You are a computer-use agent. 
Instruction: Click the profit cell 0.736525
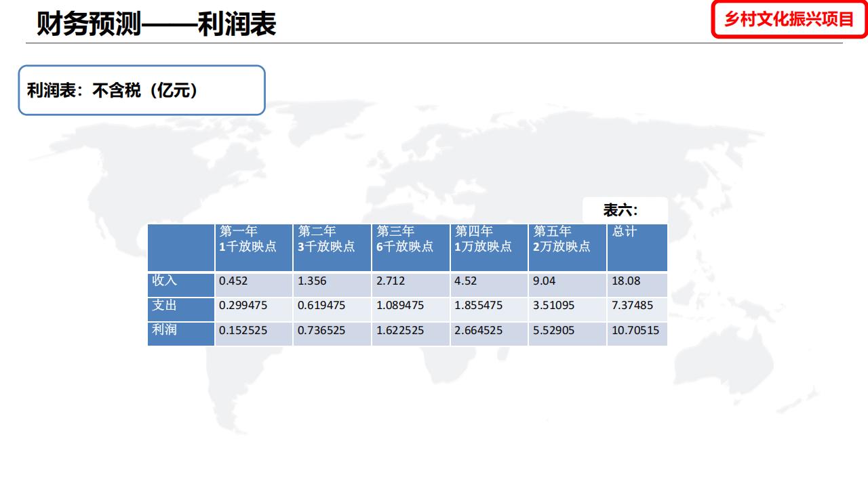tap(332, 333)
